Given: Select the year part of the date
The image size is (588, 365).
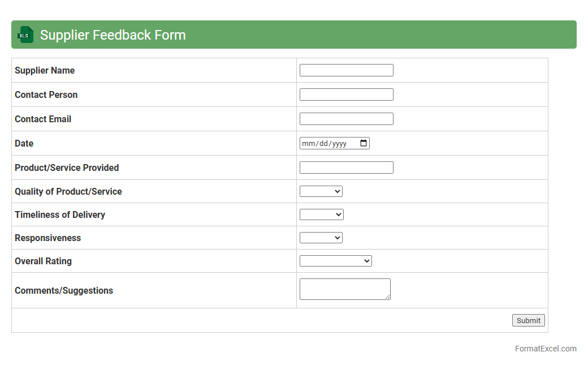Looking at the screenshot, I should pyautogui.click(x=339, y=144).
